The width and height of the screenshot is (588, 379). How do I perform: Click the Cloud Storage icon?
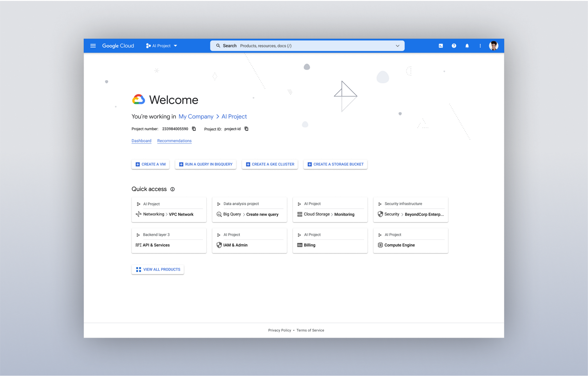coord(300,214)
